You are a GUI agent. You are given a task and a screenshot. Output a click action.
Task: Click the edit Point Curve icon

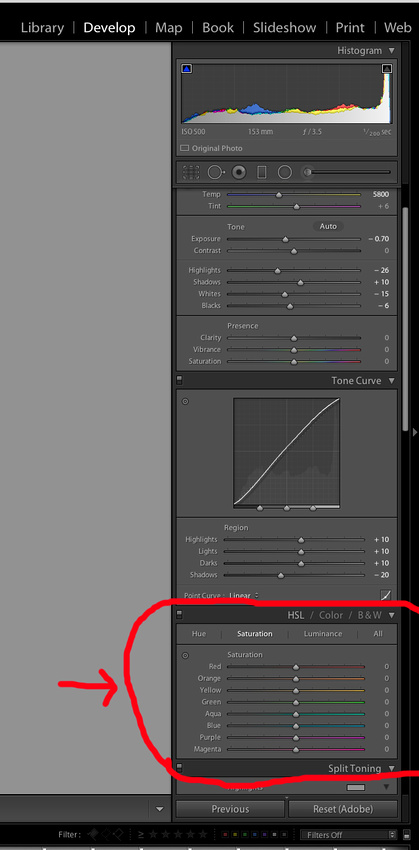click(x=386, y=595)
